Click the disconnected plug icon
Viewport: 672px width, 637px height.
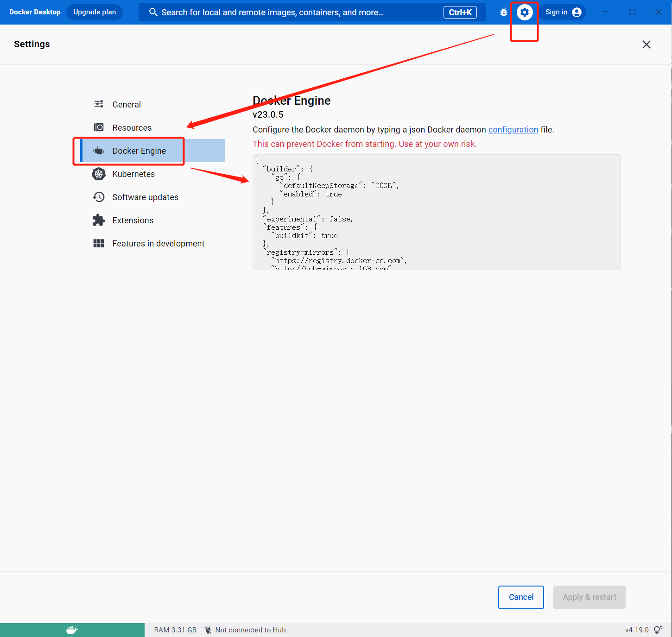click(x=208, y=630)
